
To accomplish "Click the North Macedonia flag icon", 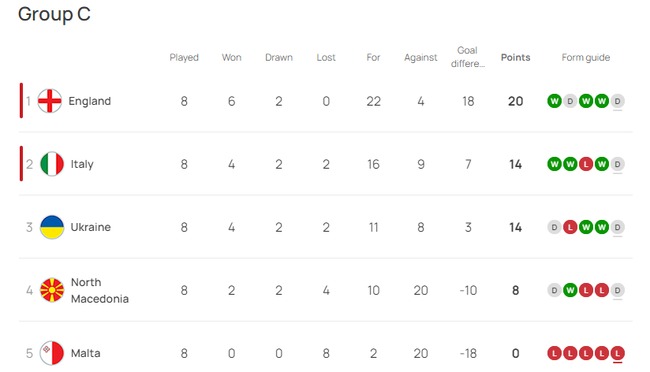I will (x=52, y=290).
